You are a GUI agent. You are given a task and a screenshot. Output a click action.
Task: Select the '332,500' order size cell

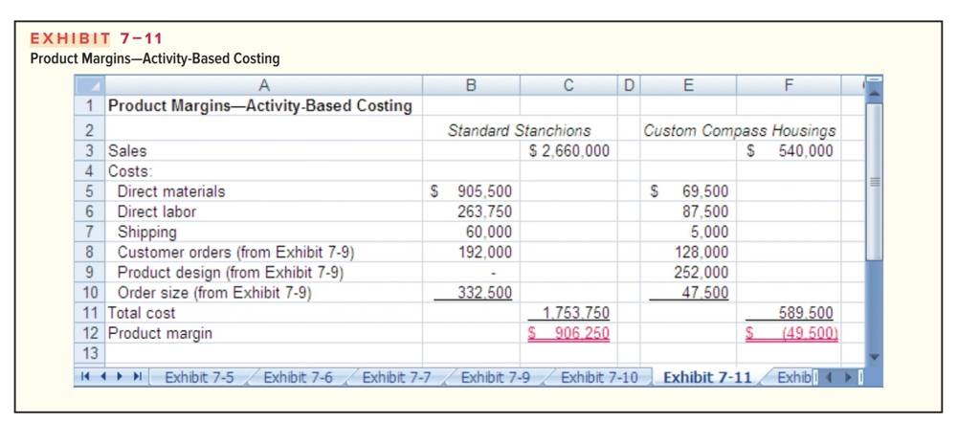[x=471, y=292]
